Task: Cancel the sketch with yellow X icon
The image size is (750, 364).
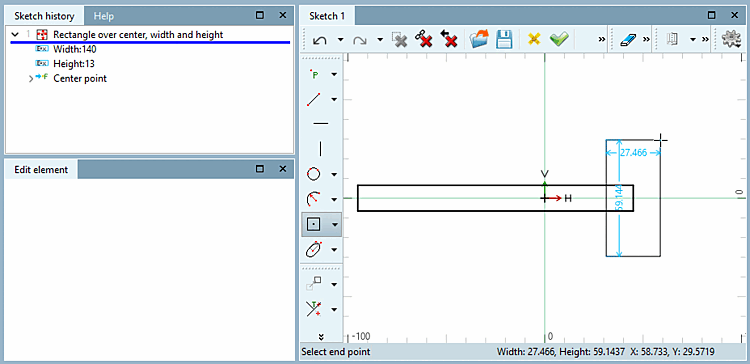Action: (534, 40)
